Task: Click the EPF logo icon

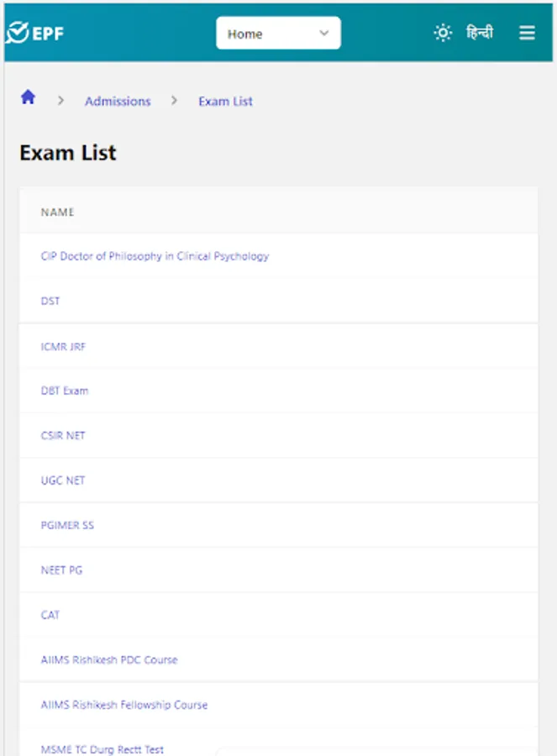Action: click(x=17, y=34)
